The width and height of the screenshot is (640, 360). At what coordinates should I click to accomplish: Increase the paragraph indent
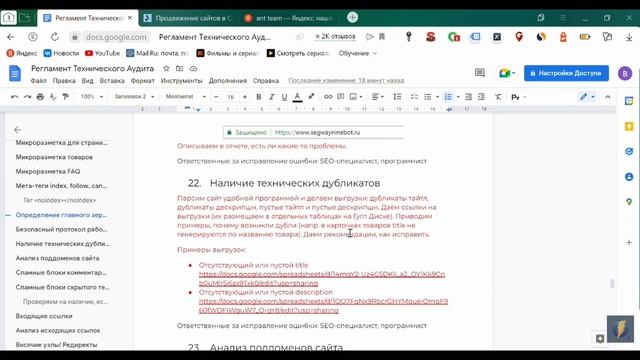click(481, 97)
